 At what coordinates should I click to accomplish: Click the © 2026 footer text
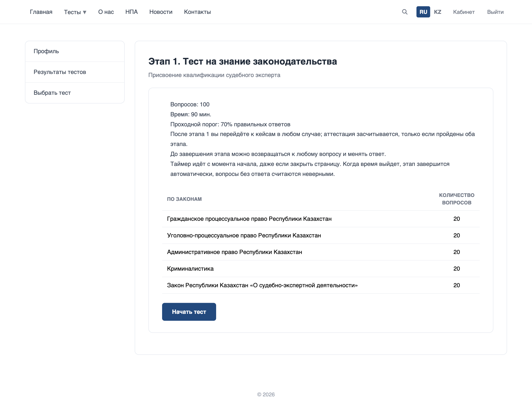[266, 394]
